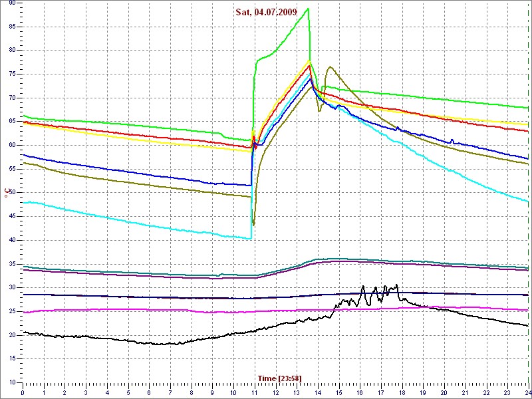
Task: Select the 65 value on temperature axis
Action: pyautogui.click(x=12, y=122)
